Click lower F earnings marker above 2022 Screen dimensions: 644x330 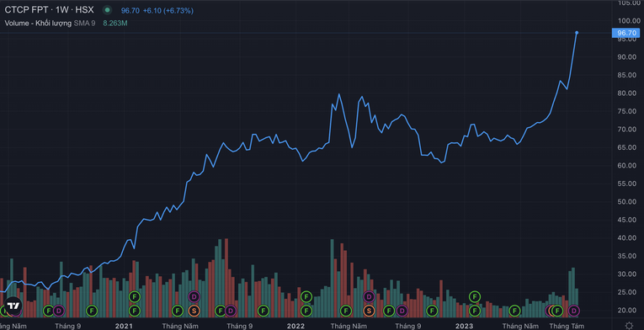pos(306,311)
